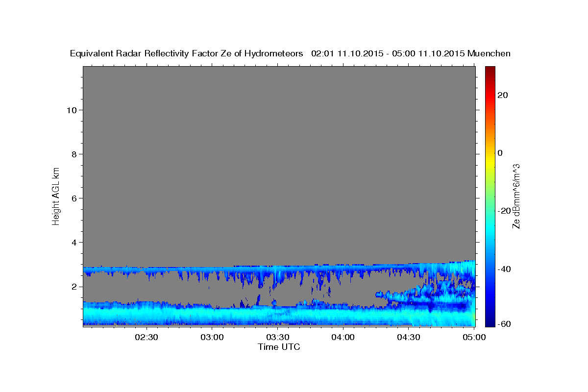Click the 'Ze dBmm^6/m^3' colorbar label
This screenshot has height=392, width=588.
pyautogui.click(x=516, y=196)
